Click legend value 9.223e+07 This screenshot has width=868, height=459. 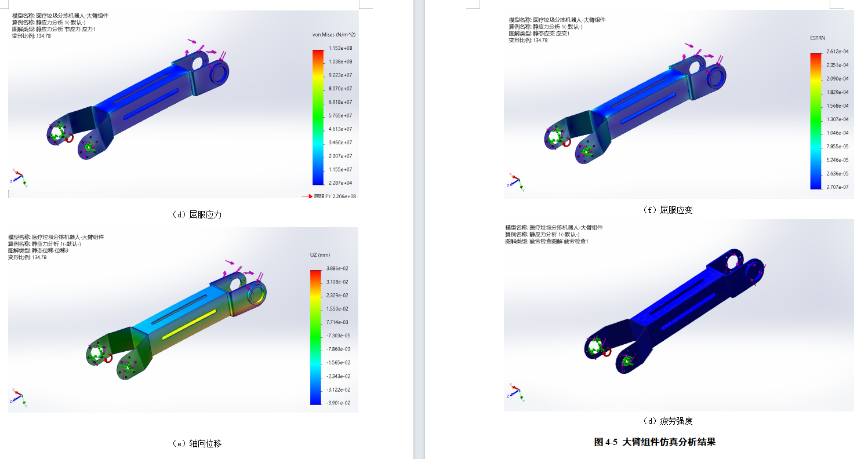[341, 75]
